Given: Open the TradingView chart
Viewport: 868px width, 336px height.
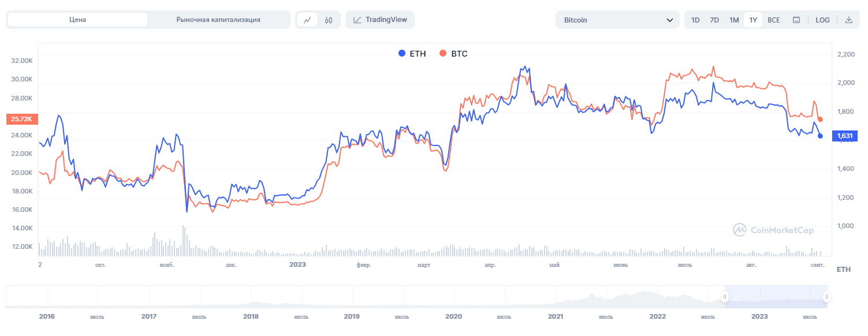Looking at the screenshot, I should tap(380, 20).
